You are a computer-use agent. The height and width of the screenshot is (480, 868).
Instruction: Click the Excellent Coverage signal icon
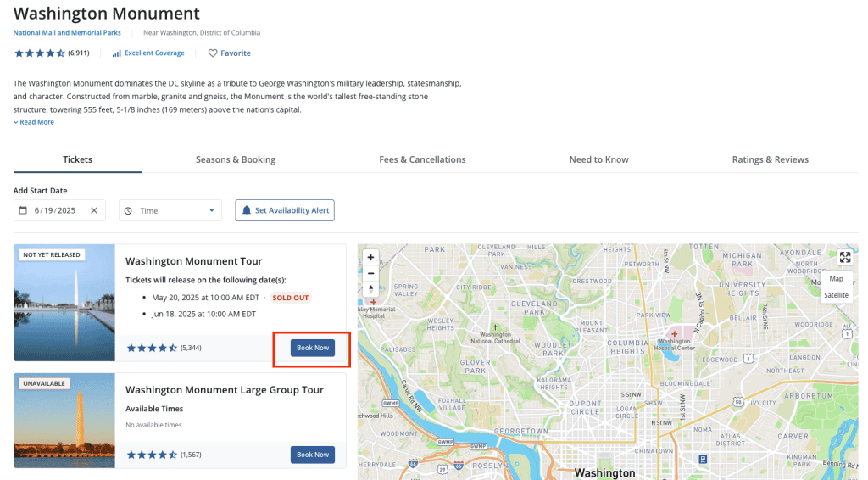[x=117, y=53]
